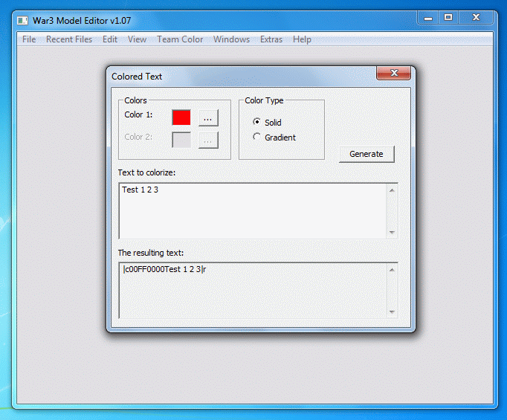The image size is (507, 420).
Task: Click the 'The resulting text:' label
Action: (x=151, y=253)
